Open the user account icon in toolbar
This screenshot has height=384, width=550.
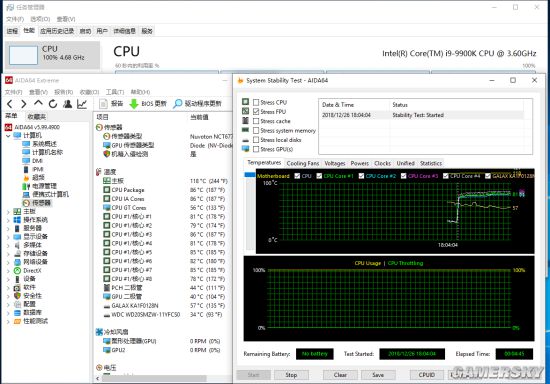click(x=67, y=104)
